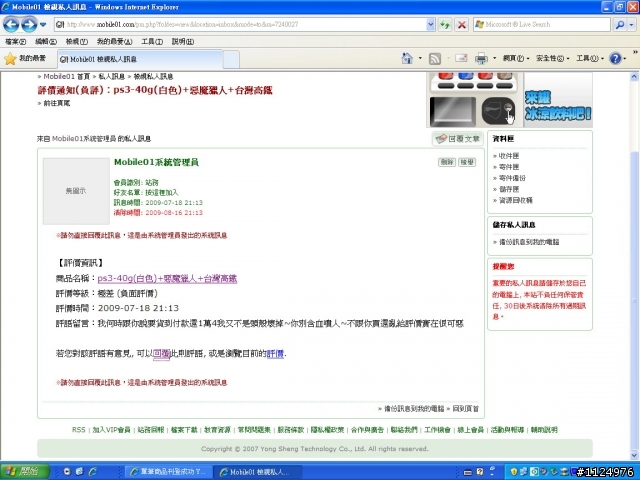Expand the Home button dropdown arrow
Viewport: 640px width, 480px height.
(420, 59)
